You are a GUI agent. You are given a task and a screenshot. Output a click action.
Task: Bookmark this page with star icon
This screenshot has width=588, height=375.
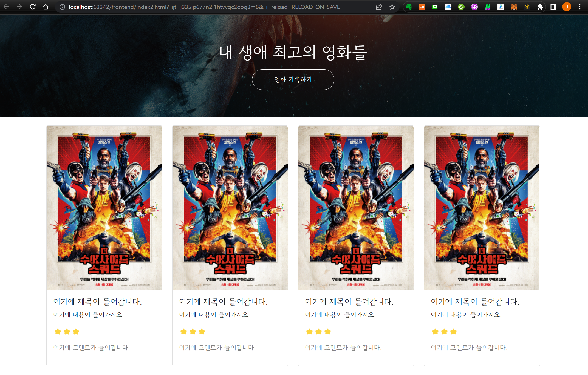(392, 7)
